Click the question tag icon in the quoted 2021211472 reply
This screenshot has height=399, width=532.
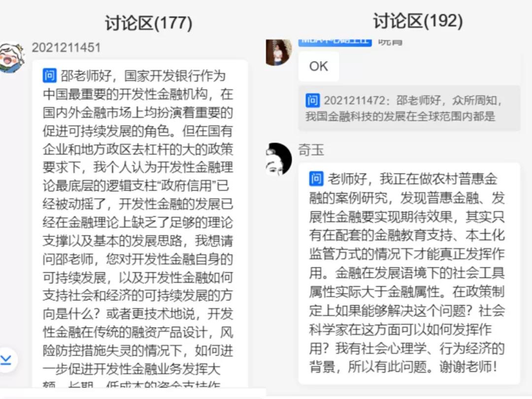[312, 100]
